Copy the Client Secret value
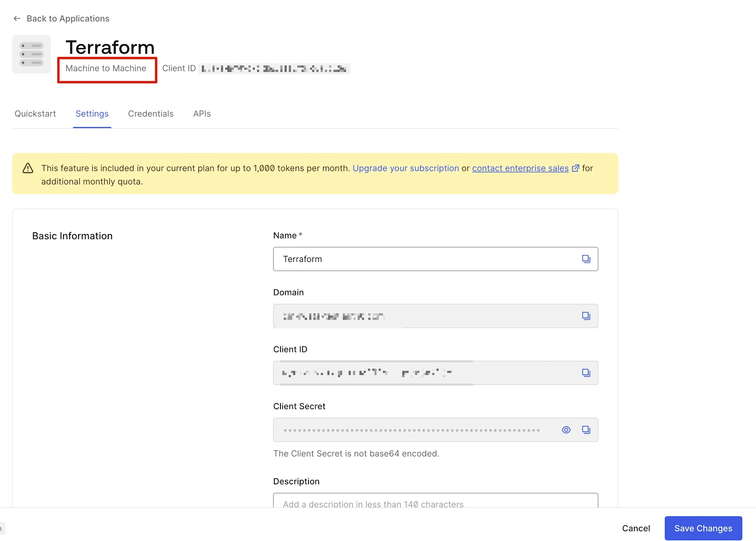The image size is (756, 541). [x=586, y=430]
